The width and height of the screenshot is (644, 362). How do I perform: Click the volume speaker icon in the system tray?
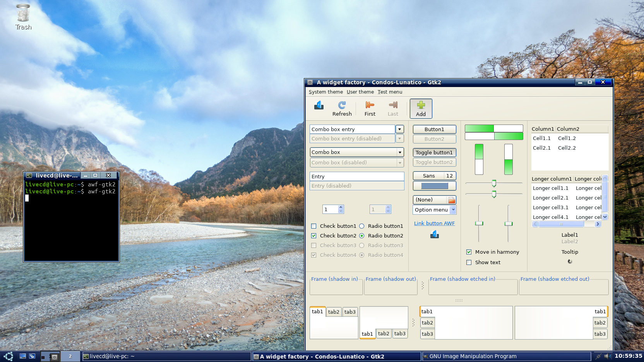click(x=608, y=356)
